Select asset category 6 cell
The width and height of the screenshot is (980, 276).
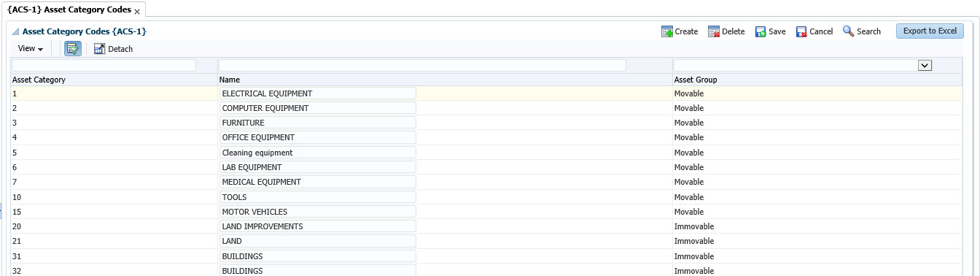(x=114, y=167)
